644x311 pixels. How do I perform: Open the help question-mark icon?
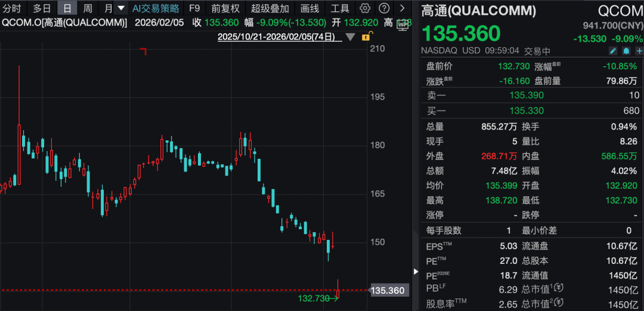coord(383,8)
